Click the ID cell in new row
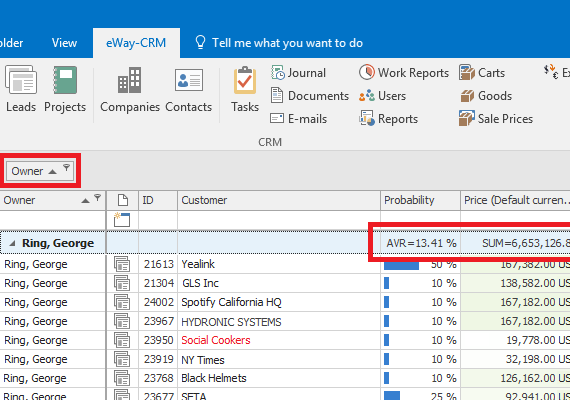Viewport: 570px width, 400px height. pyautogui.click(x=158, y=220)
